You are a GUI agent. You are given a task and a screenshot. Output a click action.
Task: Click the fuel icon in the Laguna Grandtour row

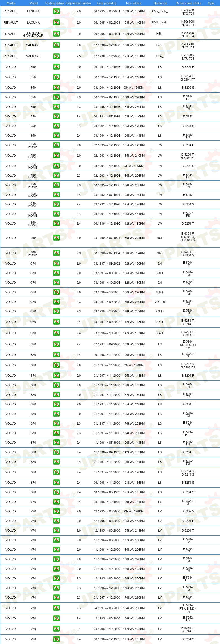tap(56, 34)
